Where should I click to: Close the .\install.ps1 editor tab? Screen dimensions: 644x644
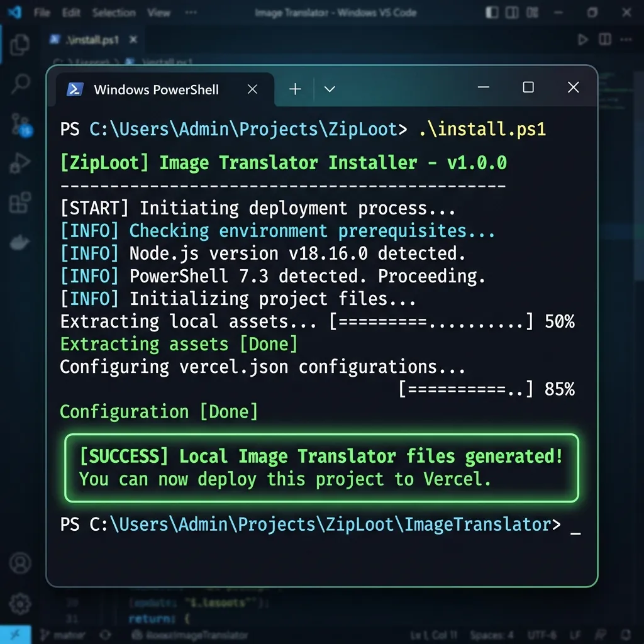(133, 40)
